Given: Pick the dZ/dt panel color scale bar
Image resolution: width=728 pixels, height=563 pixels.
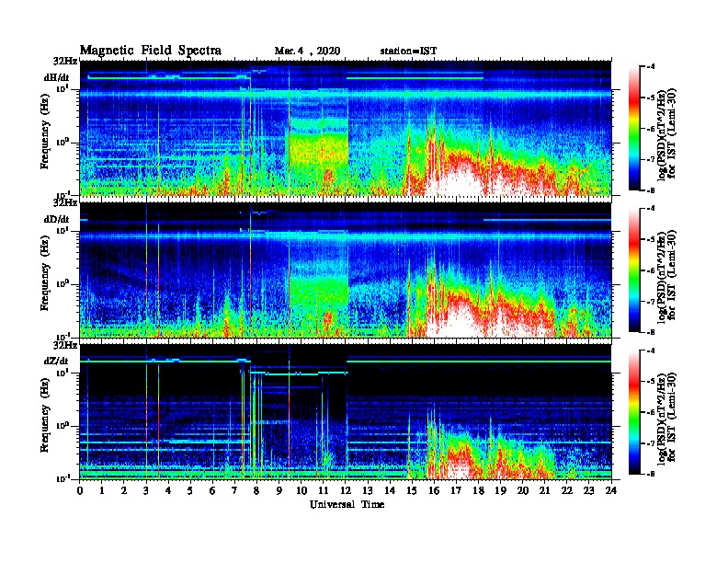Looking at the screenshot, I should coord(634,412).
